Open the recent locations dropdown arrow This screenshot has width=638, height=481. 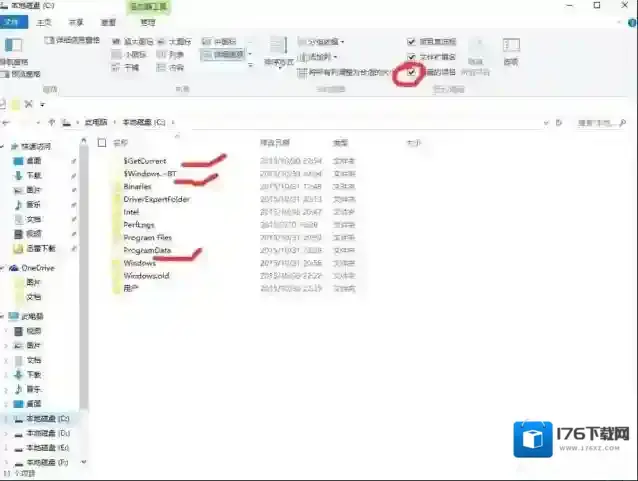[x=38, y=122]
